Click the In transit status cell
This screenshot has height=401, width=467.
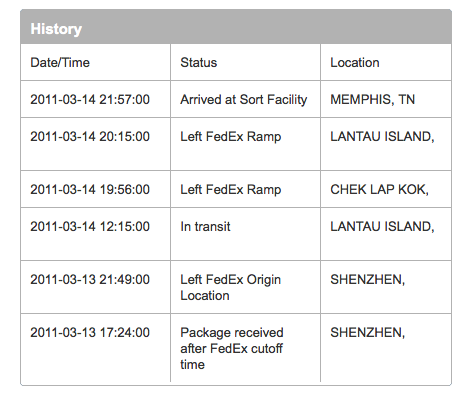click(x=205, y=226)
